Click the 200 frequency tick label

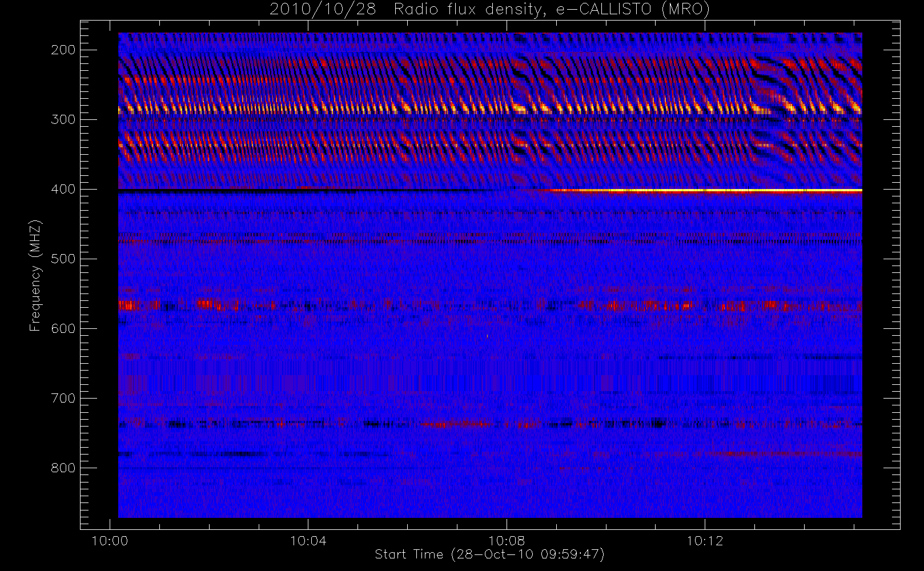tap(63, 50)
